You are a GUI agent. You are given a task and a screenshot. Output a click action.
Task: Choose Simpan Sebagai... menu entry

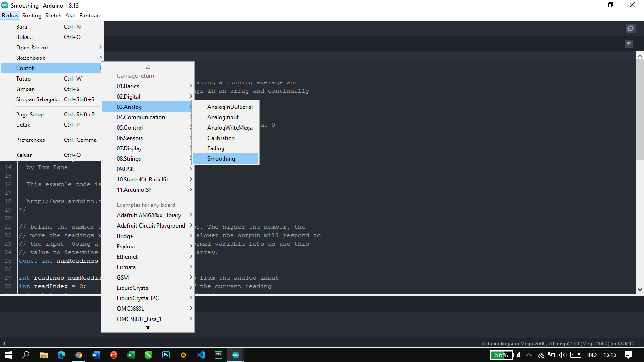click(52, 99)
